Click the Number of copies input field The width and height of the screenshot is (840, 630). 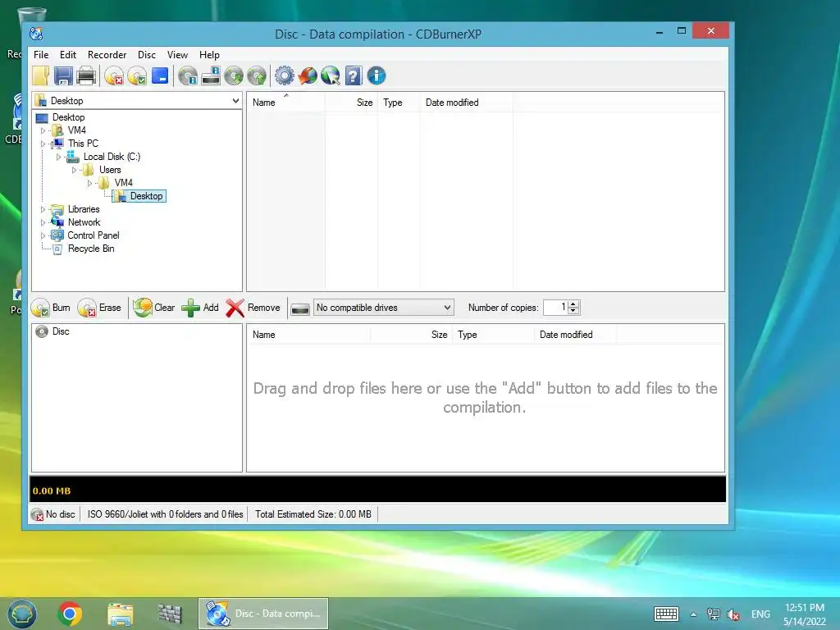point(555,308)
